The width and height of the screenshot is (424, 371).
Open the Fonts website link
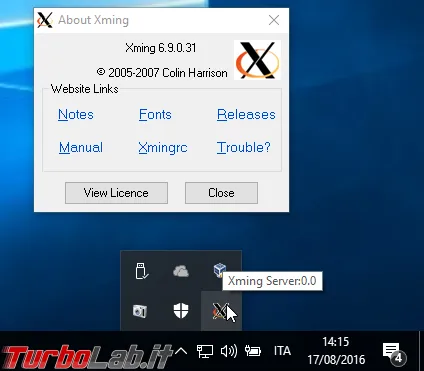[155, 114]
